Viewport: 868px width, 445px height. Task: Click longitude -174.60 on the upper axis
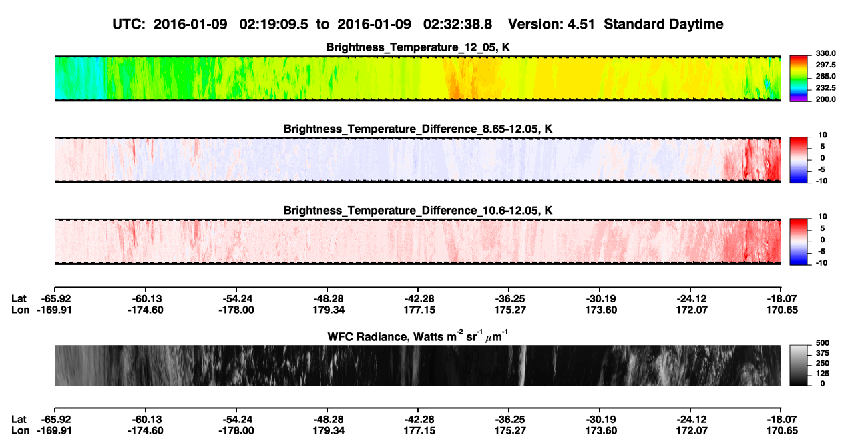(146, 310)
